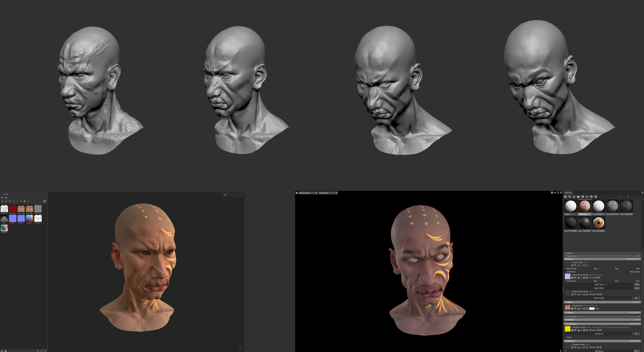Open the Full Quality dropdown
644x352 pixels.
[328, 193]
